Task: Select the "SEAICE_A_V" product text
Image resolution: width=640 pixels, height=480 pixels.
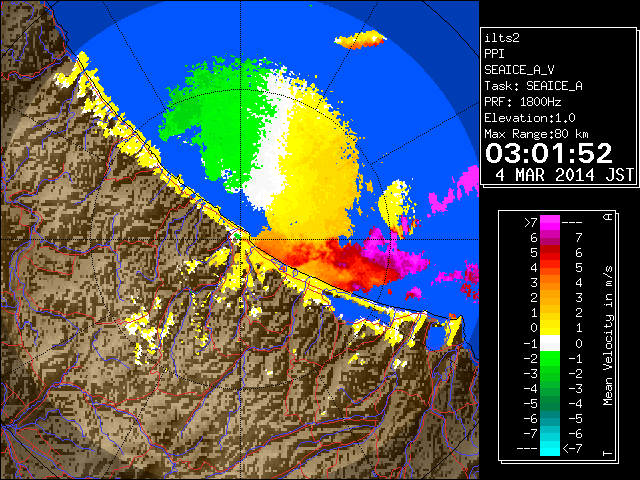Action: 519,70
